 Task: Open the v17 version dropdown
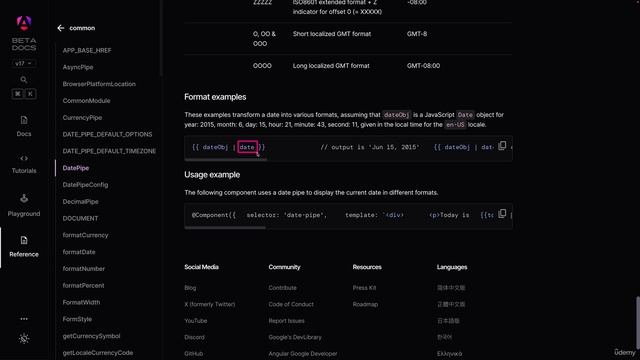24,63
